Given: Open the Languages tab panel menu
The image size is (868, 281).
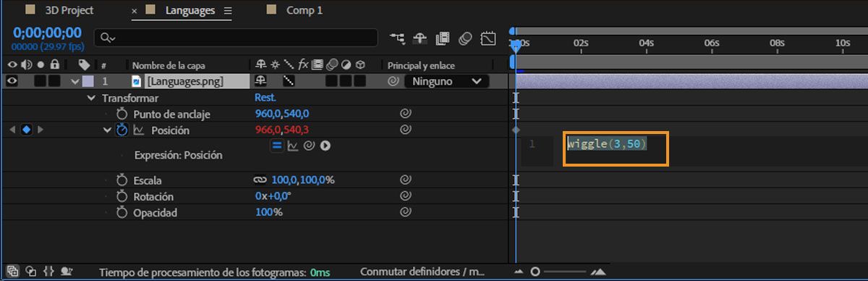Looking at the screenshot, I should (228, 11).
